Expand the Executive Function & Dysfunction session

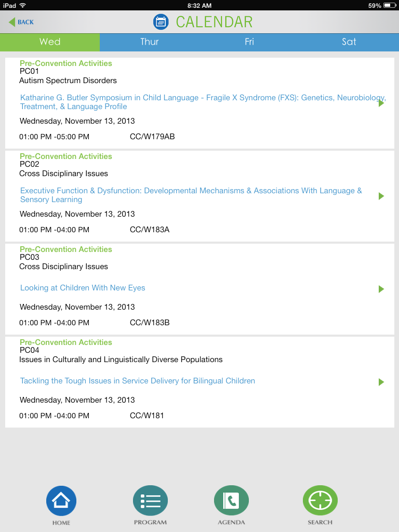381,196
